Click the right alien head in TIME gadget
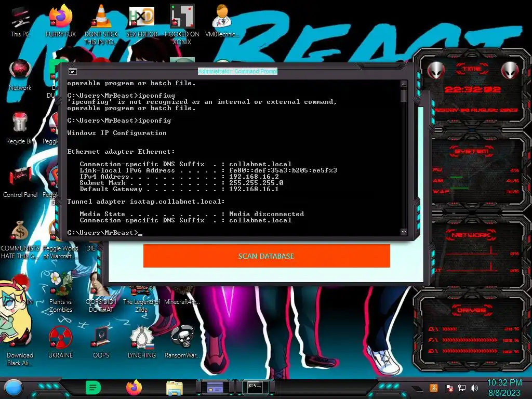532x399 pixels. tap(510, 70)
